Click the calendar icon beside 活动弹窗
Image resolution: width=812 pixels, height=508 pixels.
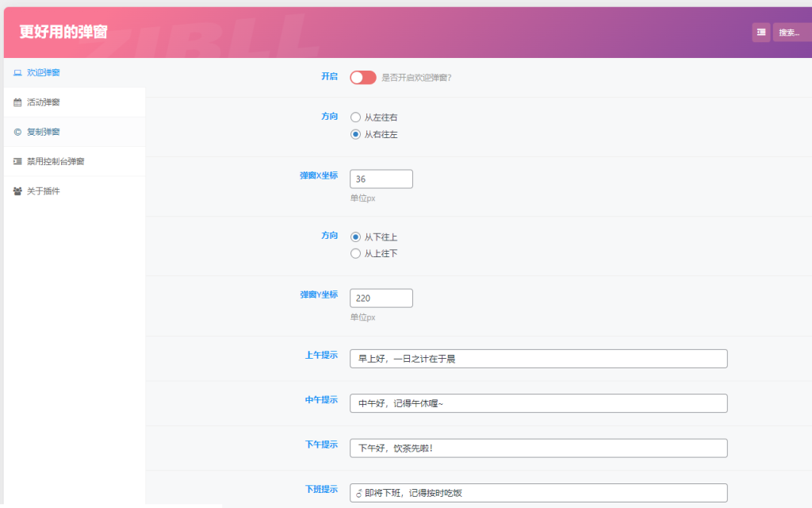pyautogui.click(x=17, y=102)
